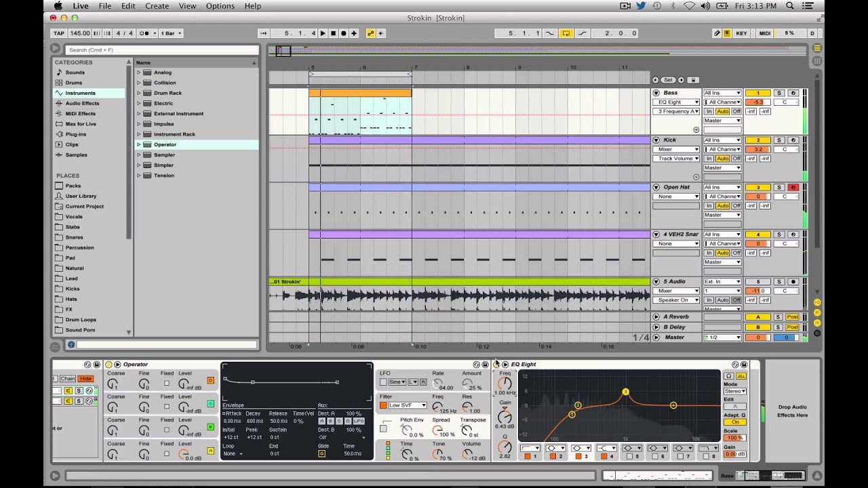The image size is (868, 488).
Task: Open User Library in Places
Action: coord(81,196)
